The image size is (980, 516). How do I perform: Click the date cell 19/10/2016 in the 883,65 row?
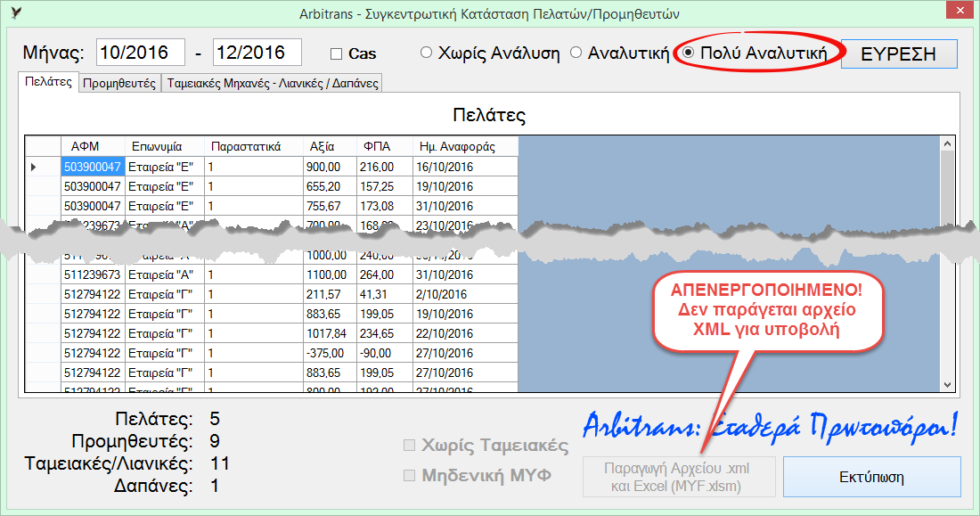(466, 314)
